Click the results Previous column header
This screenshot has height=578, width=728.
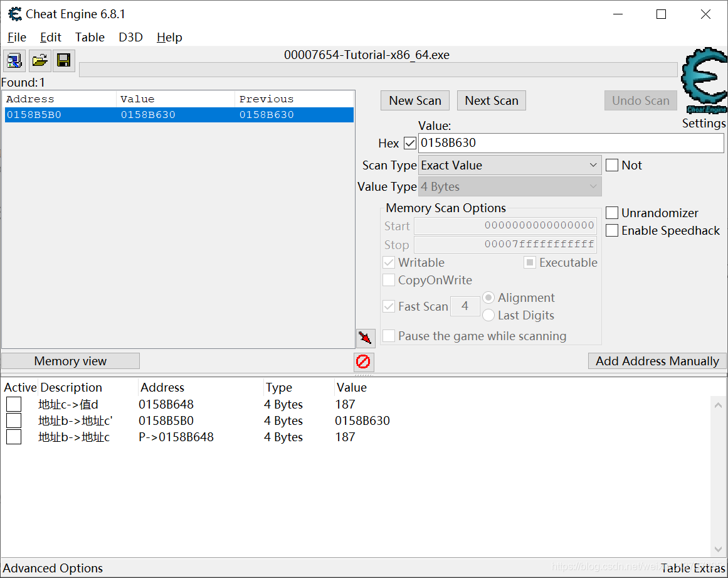[x=294, y=99]
